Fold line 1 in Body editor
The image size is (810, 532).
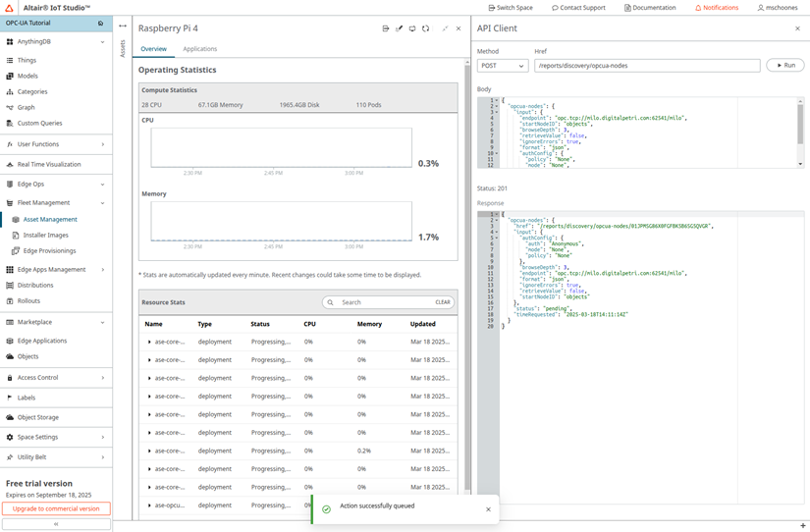[x=497, y=100]
